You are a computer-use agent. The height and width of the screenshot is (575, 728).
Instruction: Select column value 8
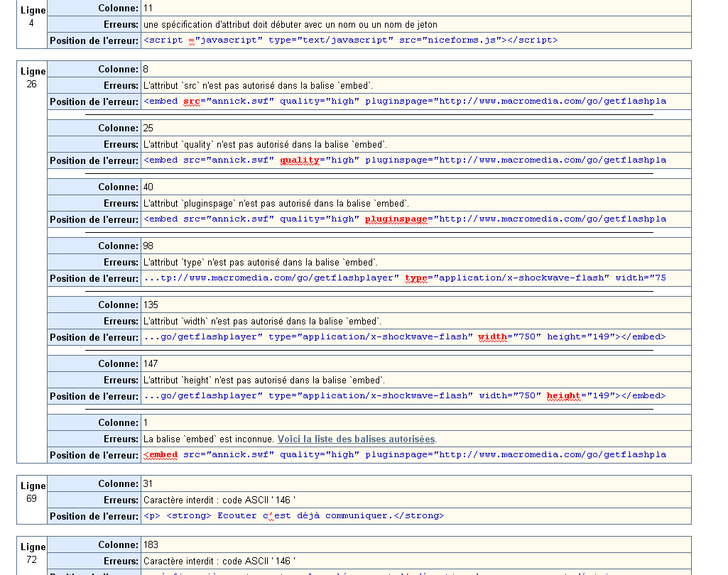146,69
